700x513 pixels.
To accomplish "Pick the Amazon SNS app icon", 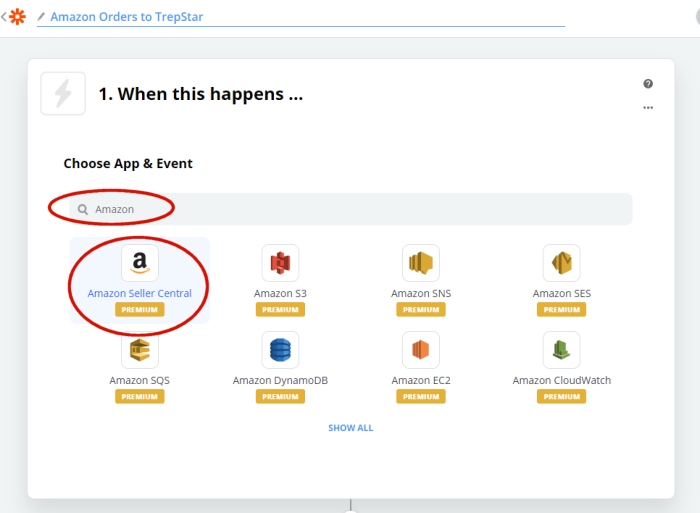I will pyautogui.click(x=421, y=263).
